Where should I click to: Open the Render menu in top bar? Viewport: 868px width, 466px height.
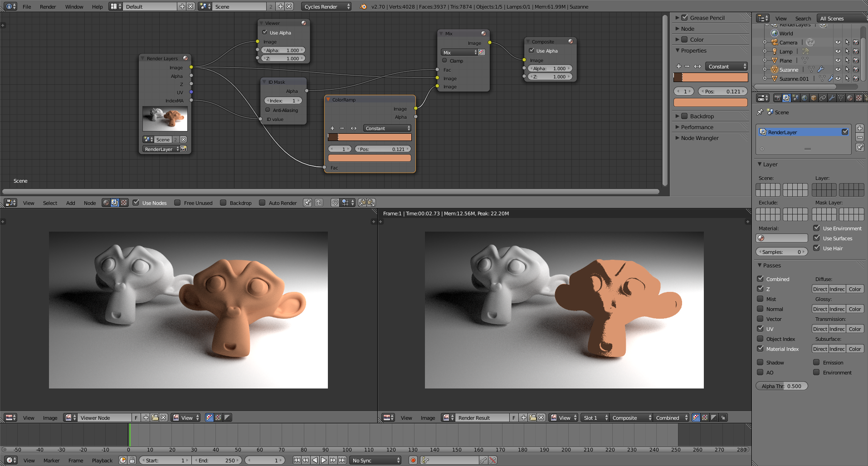[x=48, y=6]
